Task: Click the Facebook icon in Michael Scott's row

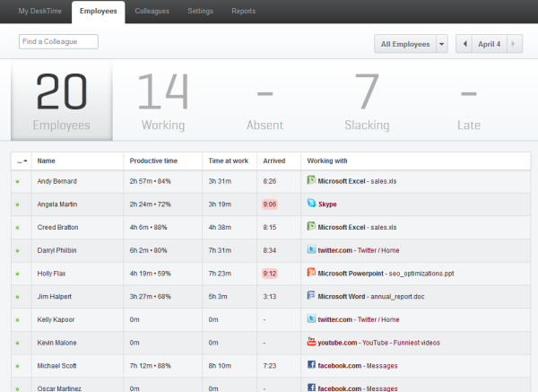Action: point(311,365)
